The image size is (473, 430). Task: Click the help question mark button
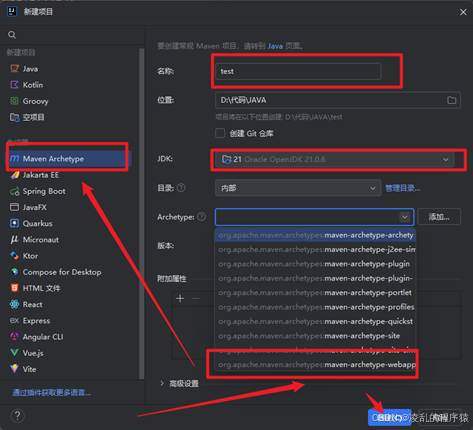click(17, 416)
